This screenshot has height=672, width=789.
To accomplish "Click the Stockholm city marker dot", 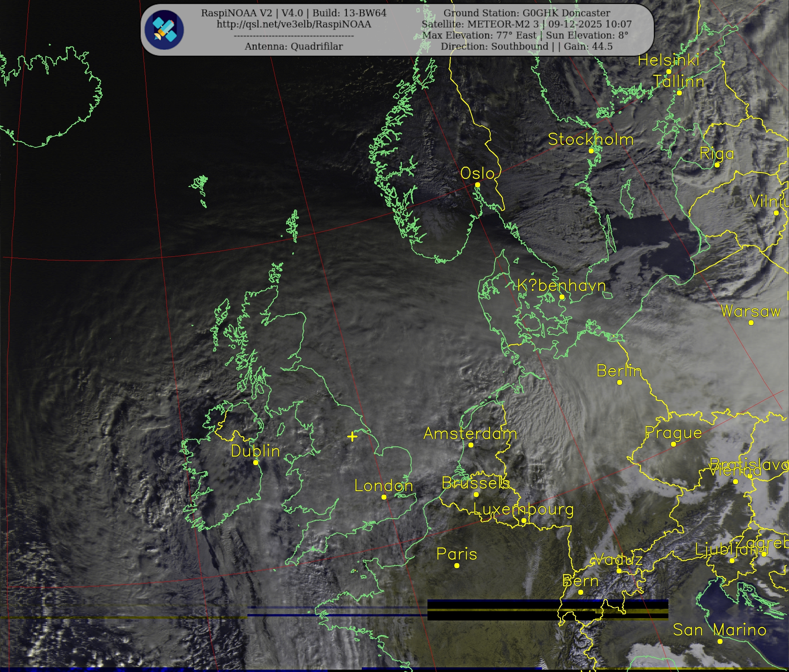I will click(591, 151).
